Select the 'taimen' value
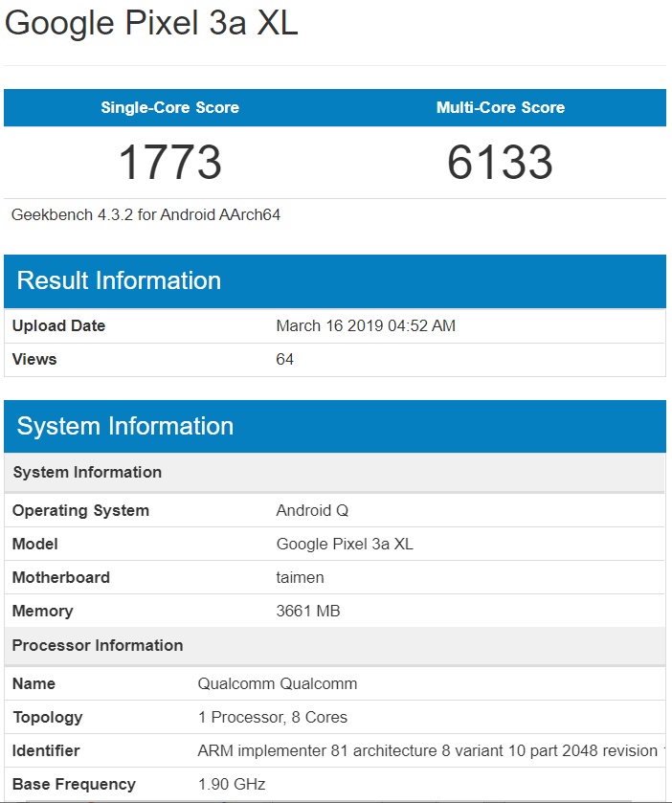Screen dimensions: 672x803 pyautogui.click(x=301, y=578)
